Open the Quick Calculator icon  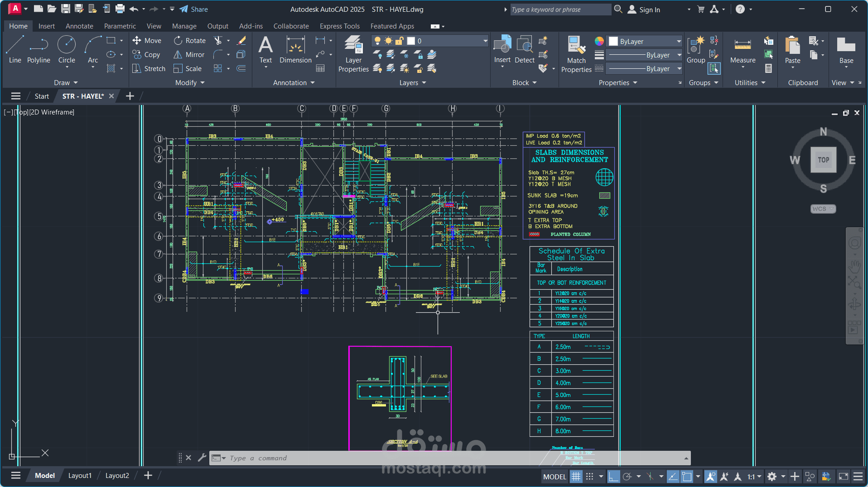[768, 69]
